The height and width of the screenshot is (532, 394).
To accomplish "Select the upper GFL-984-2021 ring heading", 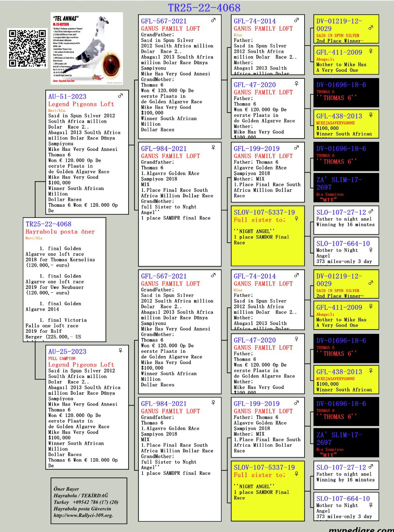I will point(164,148).
